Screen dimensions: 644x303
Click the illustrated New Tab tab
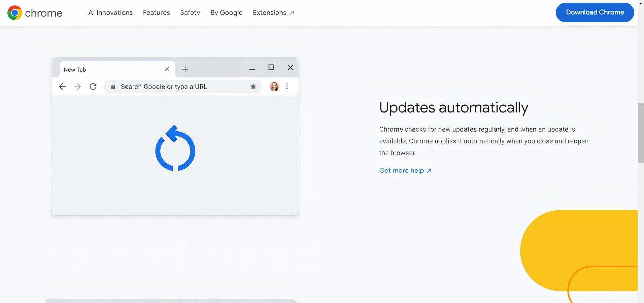click(117, 69)
